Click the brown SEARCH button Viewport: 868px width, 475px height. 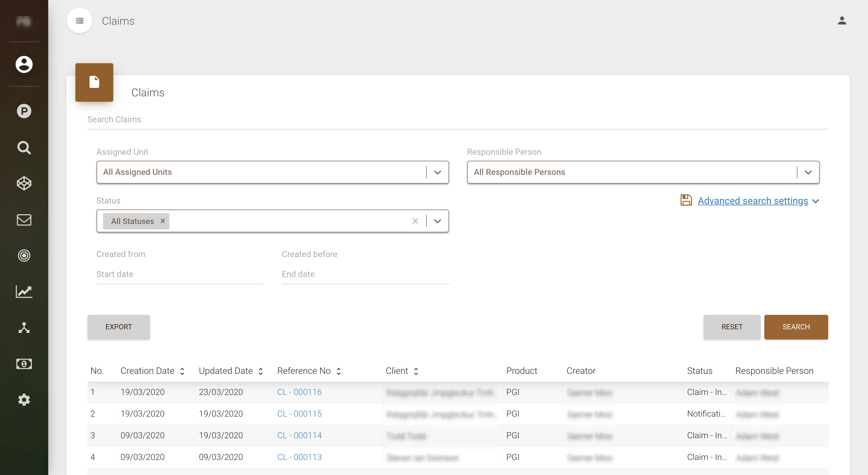(796, 327)
